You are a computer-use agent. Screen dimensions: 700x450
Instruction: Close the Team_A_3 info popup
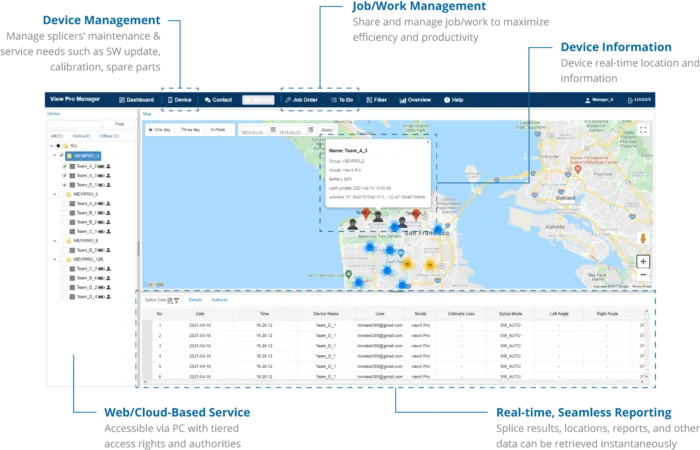(428, 142)
